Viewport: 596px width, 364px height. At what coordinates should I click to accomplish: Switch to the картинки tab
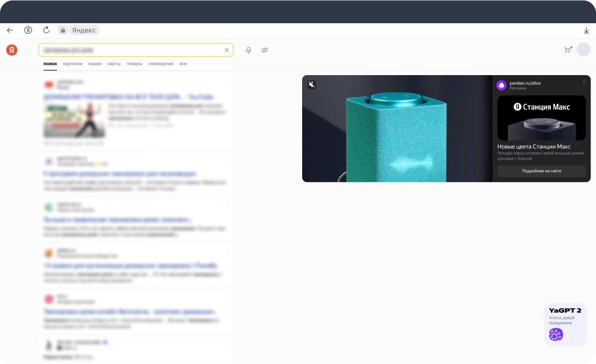point(72,64)
